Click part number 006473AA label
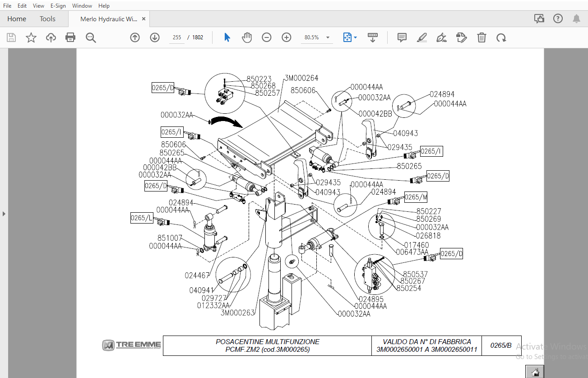 click(412, 252)
